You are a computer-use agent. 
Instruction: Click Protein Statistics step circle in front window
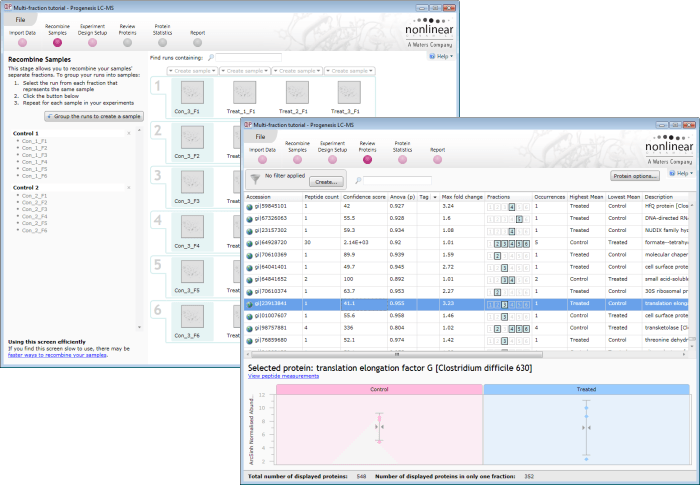[x=403, y=160]
